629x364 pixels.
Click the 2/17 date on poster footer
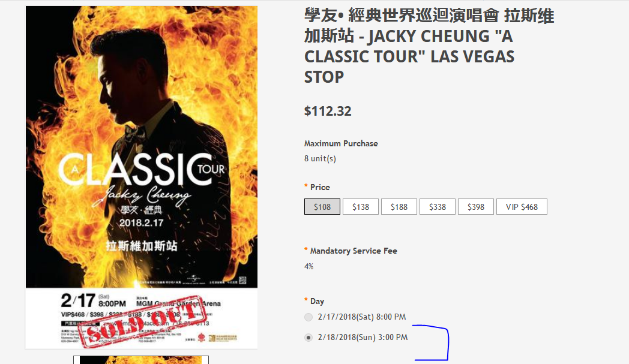pyautogui.click(x=78, y=300)
